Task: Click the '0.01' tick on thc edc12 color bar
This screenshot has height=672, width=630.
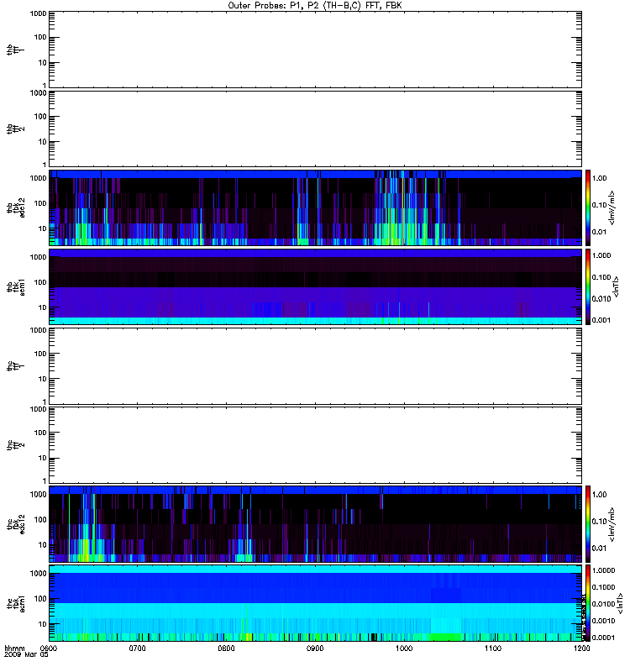Action: 599,548
